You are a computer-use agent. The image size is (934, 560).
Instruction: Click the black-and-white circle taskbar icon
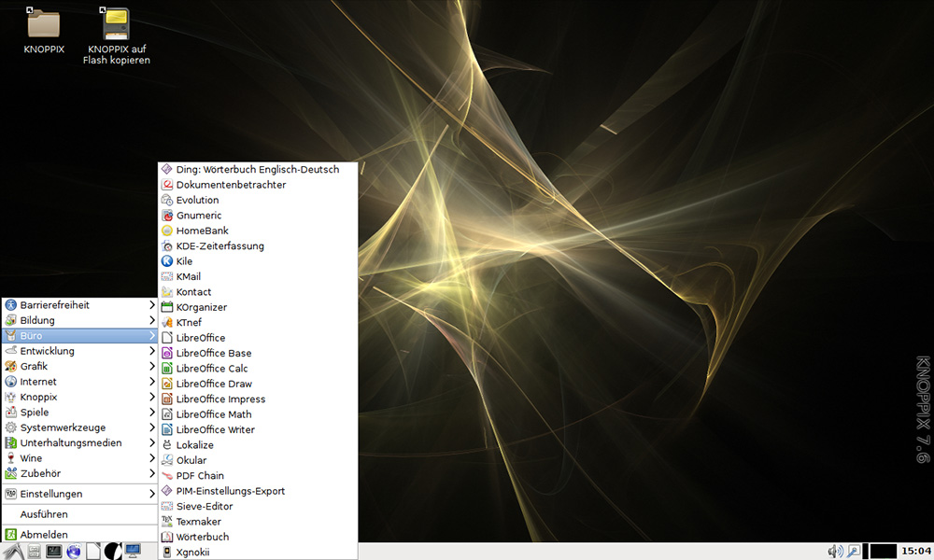[x=113, y=552]
